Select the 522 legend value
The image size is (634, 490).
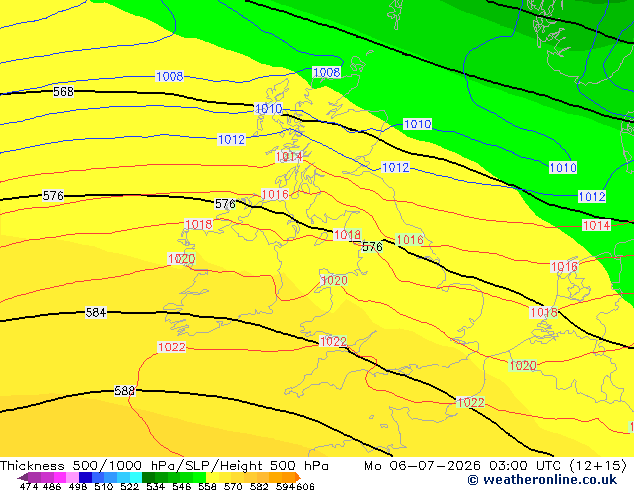[x=129, y=486]
